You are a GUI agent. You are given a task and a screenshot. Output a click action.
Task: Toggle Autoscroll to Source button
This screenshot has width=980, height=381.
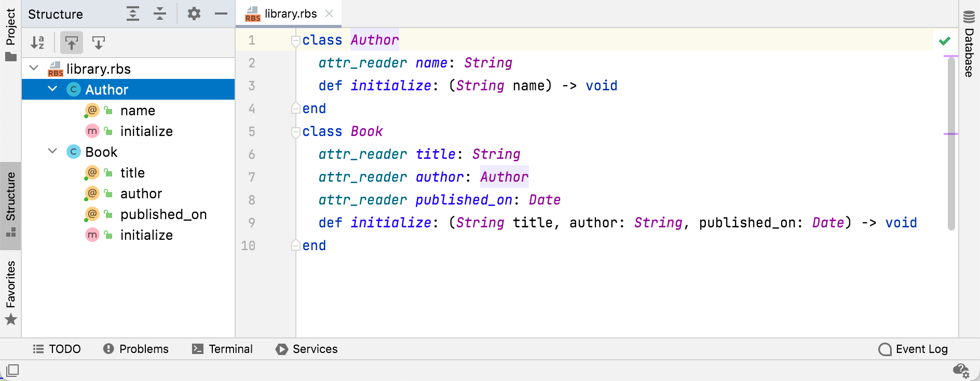(72, 43)
